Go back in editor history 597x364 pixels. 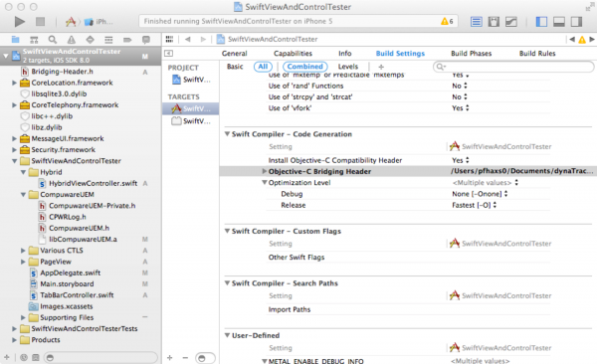pyautogui.click(x=187, y=39)
